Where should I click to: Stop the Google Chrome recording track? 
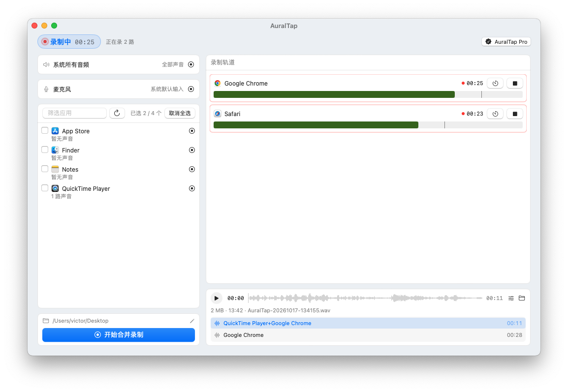(515, 83)
